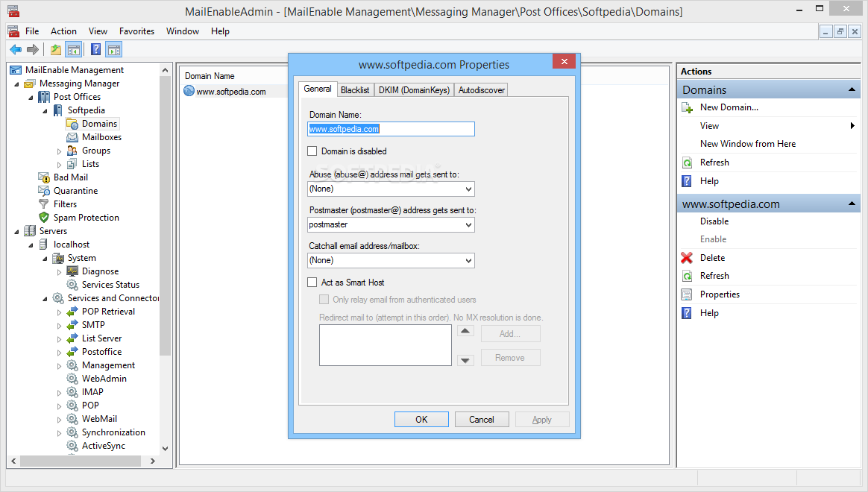This screenshot has width=868, height=492.
Task: Enable the Act as Smart Host checkbox
Action: [312, 283]
